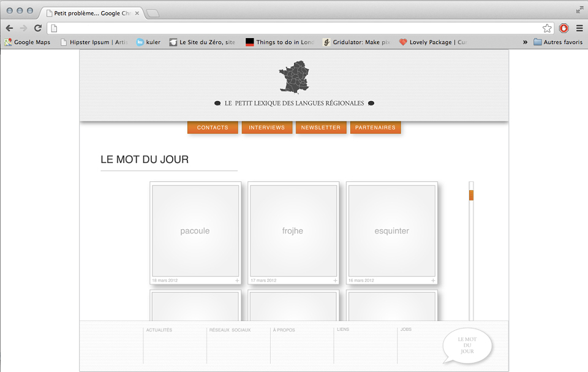Bookmark this page with the star icon
This screenshot has height=372, width=588.
[x=547, y=28]
